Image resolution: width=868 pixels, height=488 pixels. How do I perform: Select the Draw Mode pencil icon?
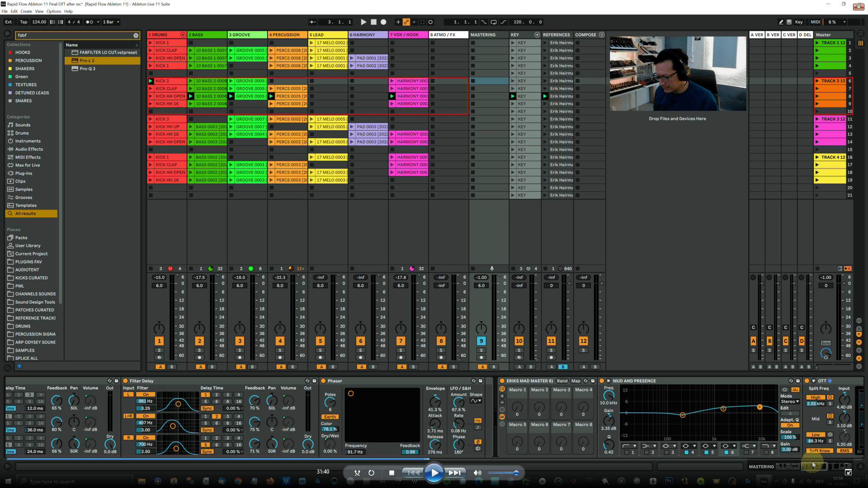click(781, 22)
